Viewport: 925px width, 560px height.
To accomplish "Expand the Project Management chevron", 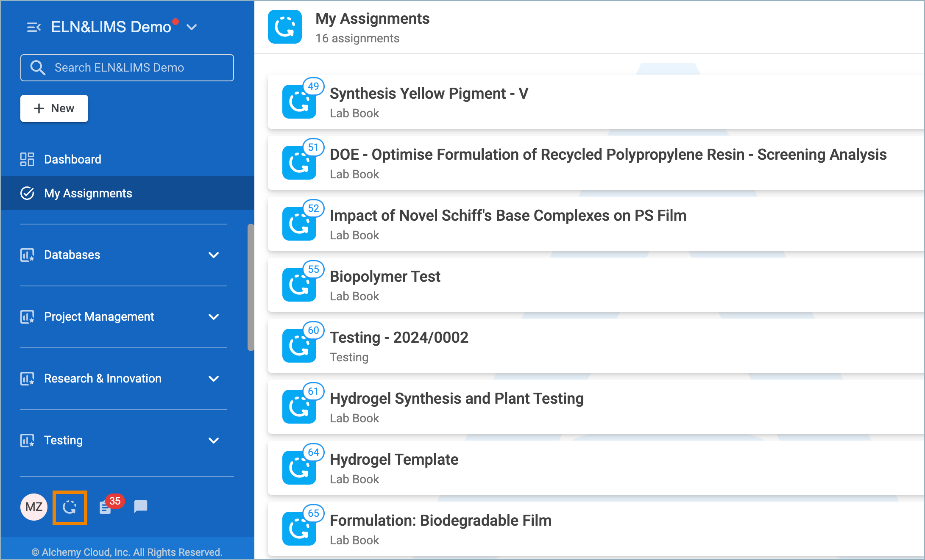I will point(214,317).
